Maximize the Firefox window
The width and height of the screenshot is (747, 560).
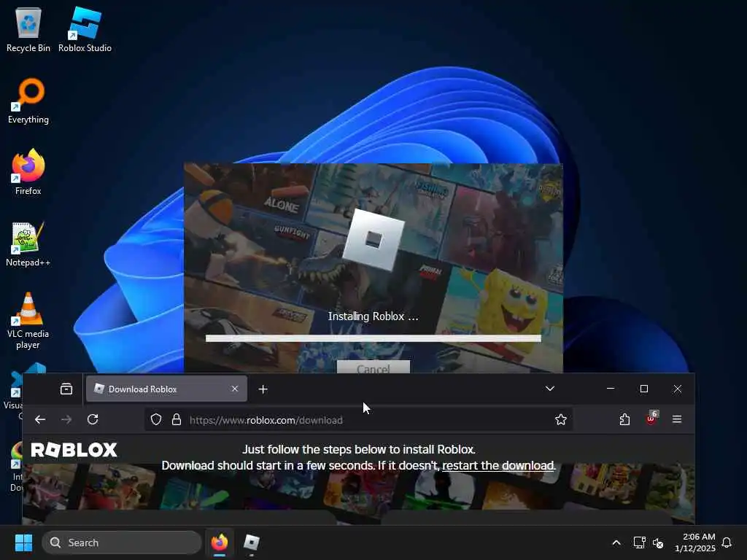(644, 389)
